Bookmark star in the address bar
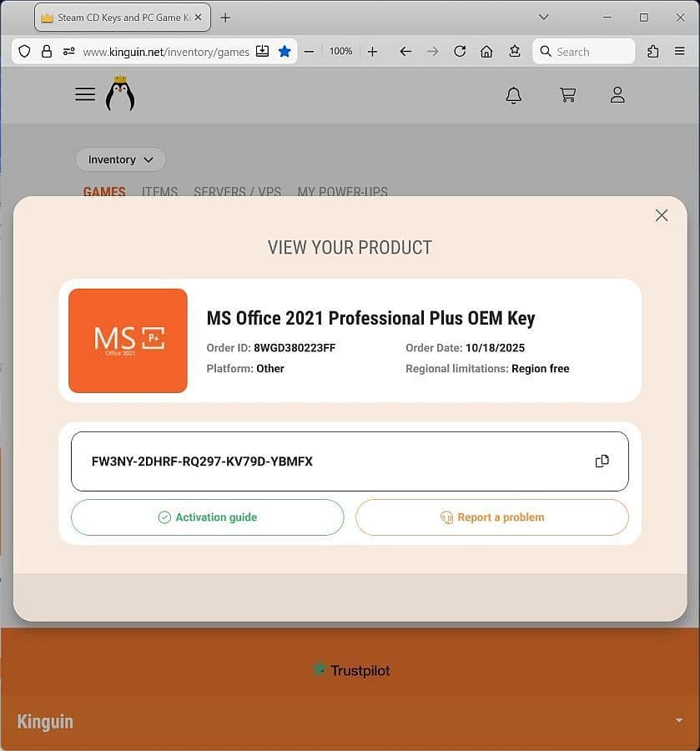Screen dimensions: 700x751 285,52
